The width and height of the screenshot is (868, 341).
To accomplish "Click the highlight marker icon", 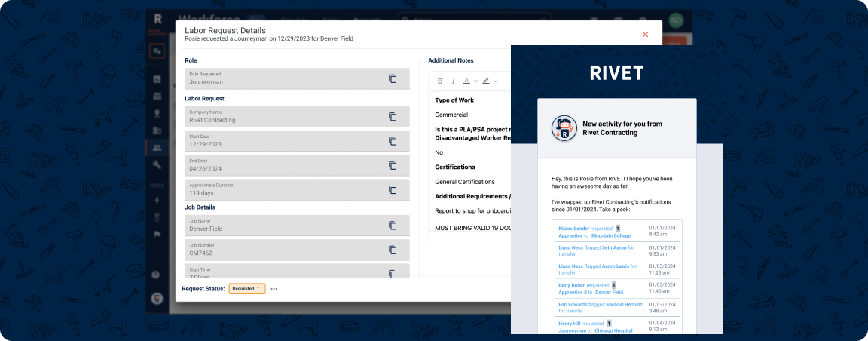I will [485, 81].
